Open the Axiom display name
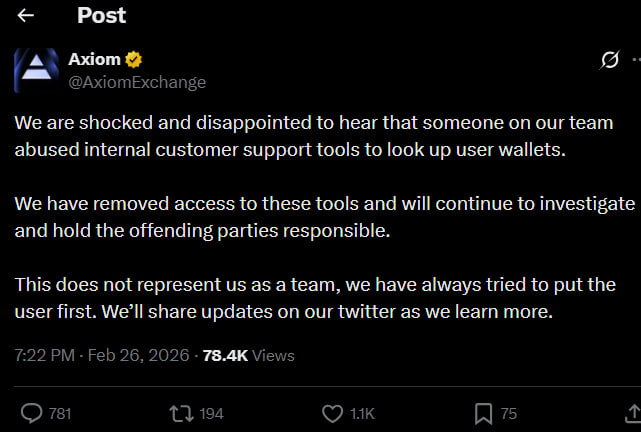The height and width of the screenshot is (432, 641). tap(94, 59)
